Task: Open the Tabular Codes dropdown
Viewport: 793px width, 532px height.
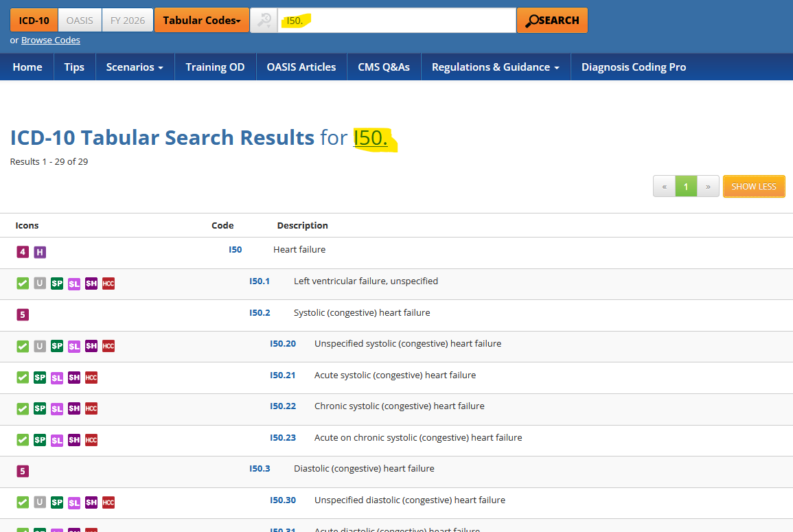Action: [201, 21]
